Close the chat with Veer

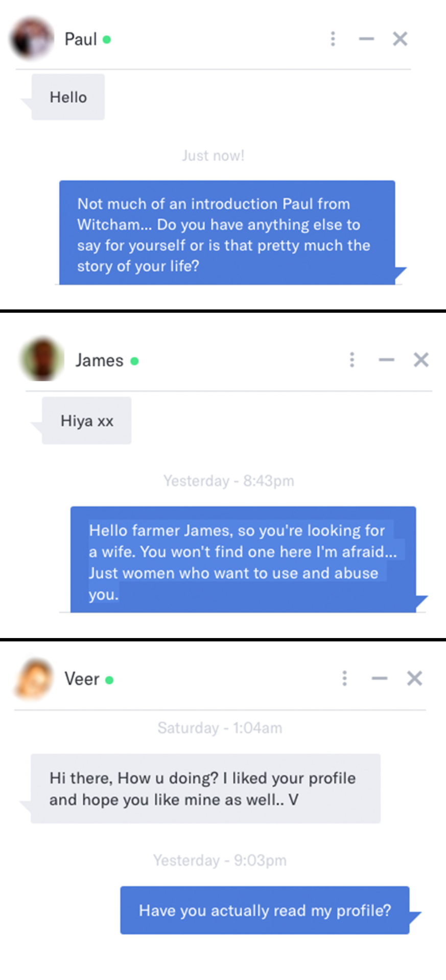[x=414, y=678]
